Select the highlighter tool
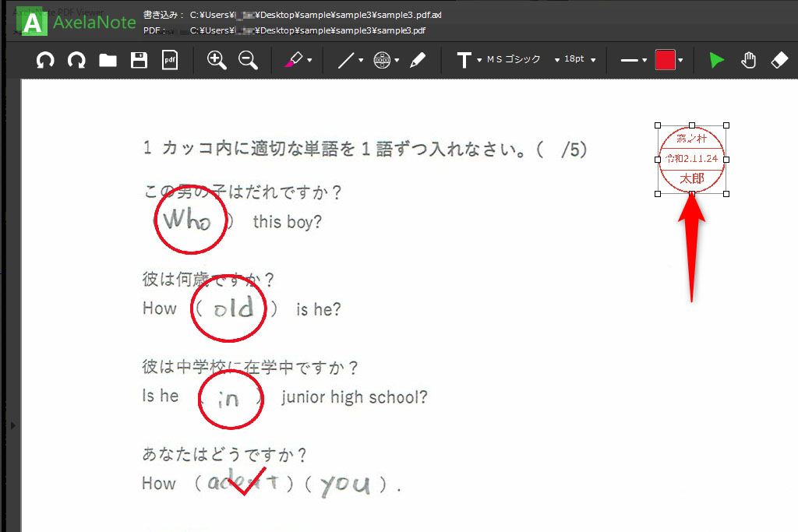This screenshot has height=532, width=798. point(295,60)
